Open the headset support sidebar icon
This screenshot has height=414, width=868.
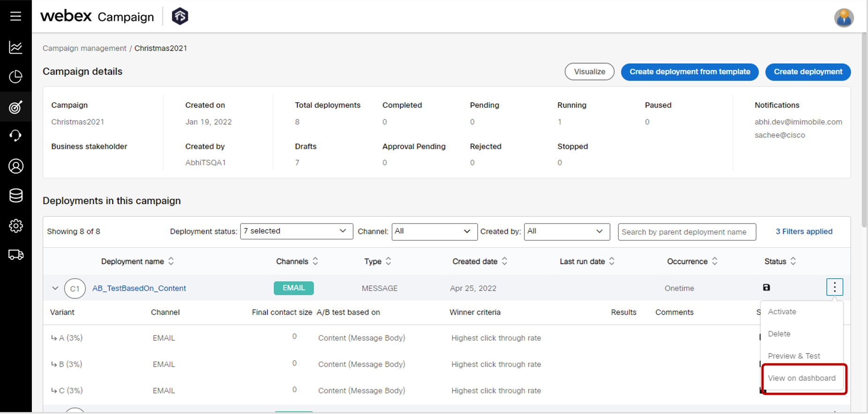tap(15, 136)
